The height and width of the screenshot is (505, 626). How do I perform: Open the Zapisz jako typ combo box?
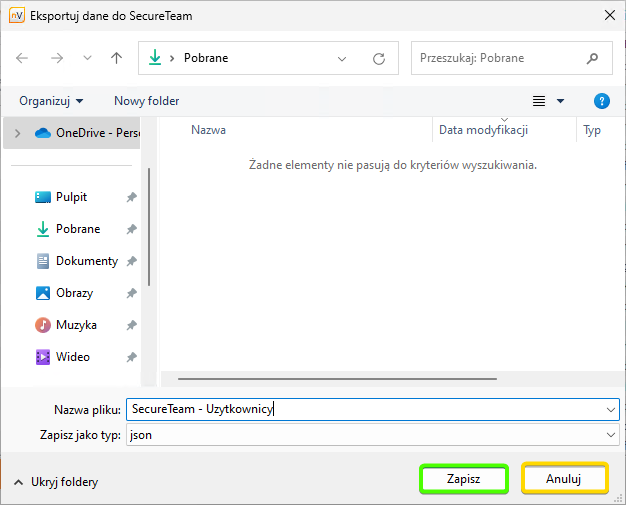pos(373,435)
